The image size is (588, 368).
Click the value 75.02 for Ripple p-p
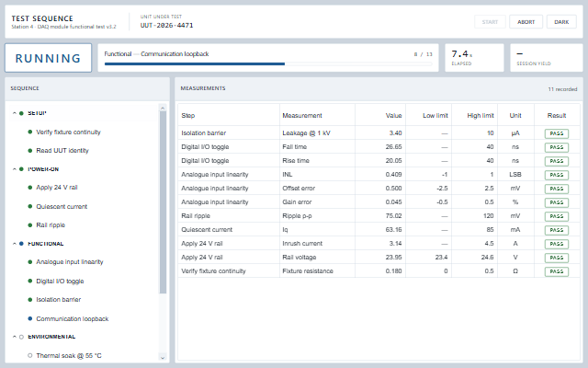393,216
